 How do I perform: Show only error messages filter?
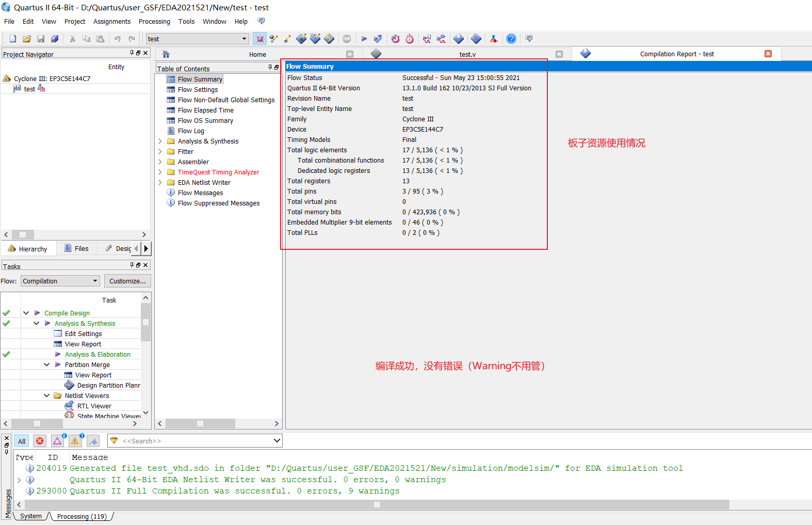pos(40,441)
